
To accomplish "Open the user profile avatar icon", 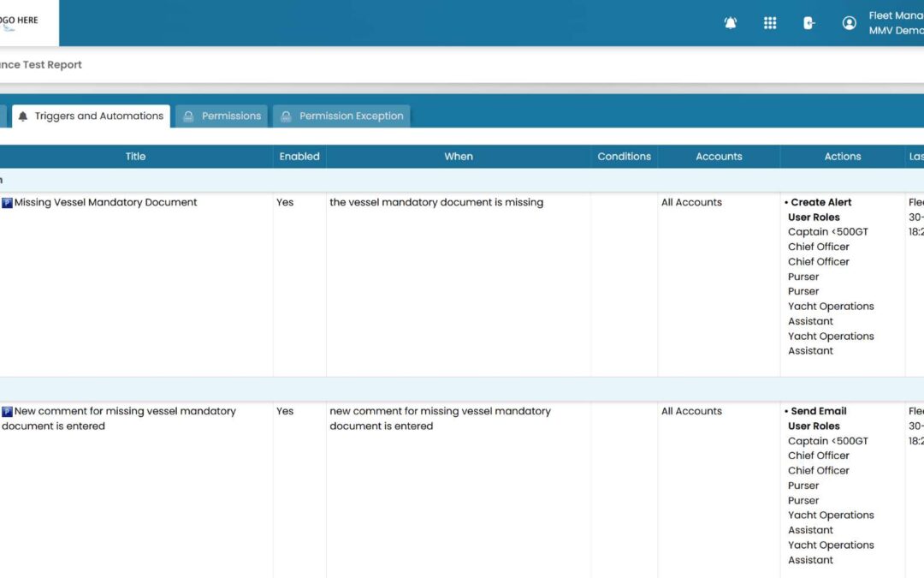I will [850, 23].
